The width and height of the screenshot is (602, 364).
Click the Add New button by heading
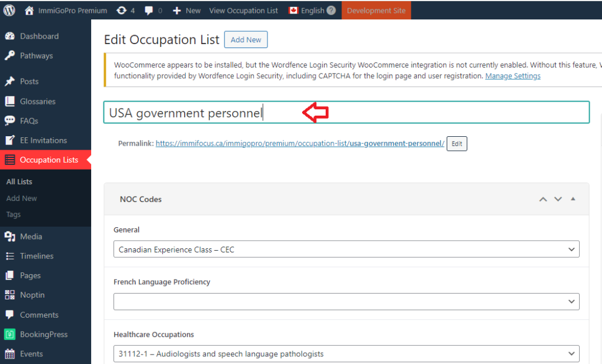(x=246, y=40)
